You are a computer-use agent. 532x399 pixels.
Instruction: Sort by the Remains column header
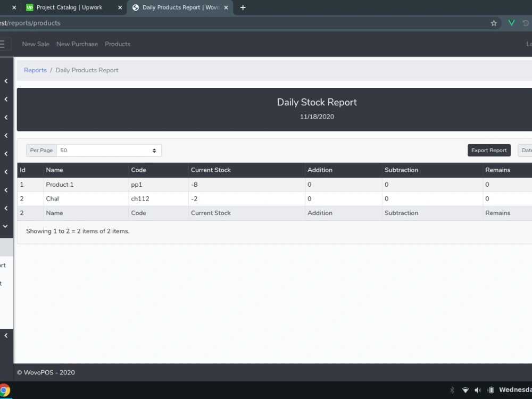[x=507, y=170]
